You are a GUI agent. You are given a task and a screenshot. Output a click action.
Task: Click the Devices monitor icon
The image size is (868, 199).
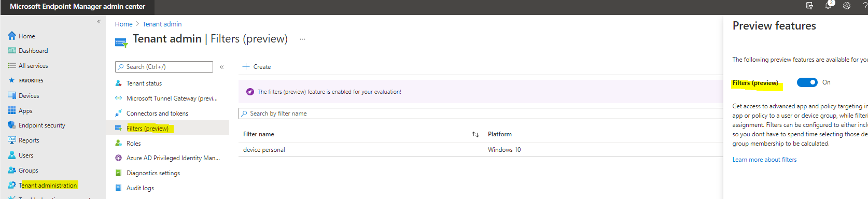[x=12, y=95]
